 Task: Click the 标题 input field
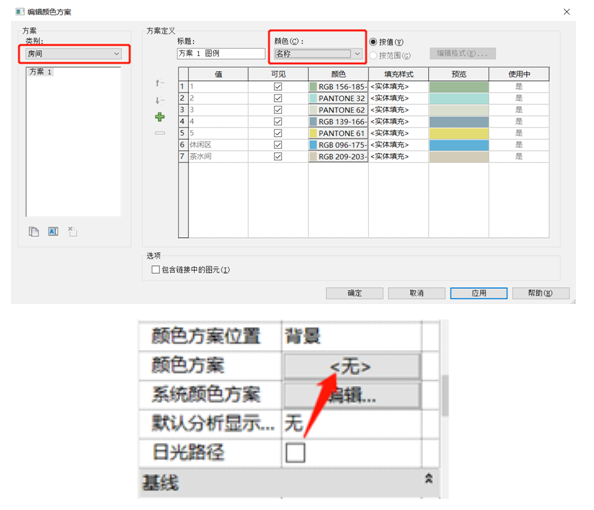coord(221,53)
